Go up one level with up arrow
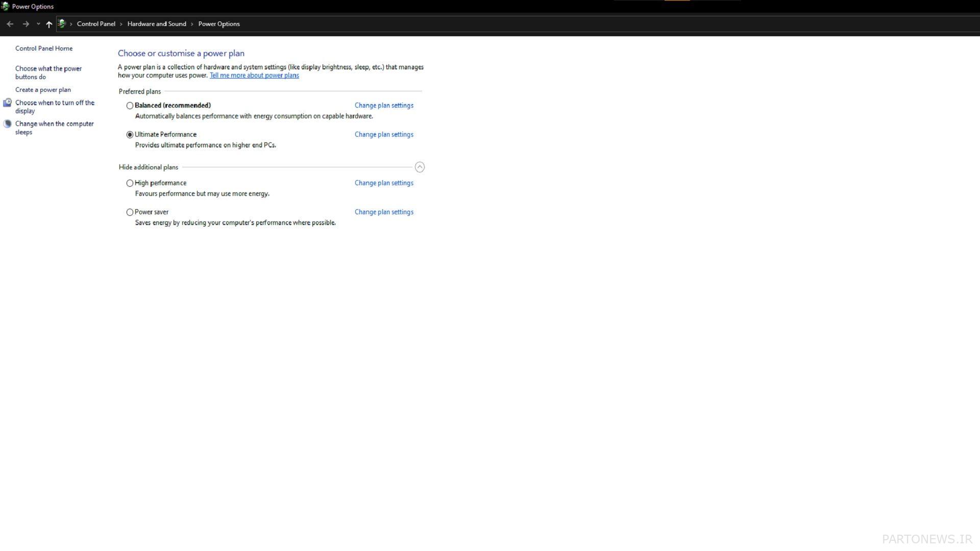This screenshot has width=980, height=551. tap(49, 24)
